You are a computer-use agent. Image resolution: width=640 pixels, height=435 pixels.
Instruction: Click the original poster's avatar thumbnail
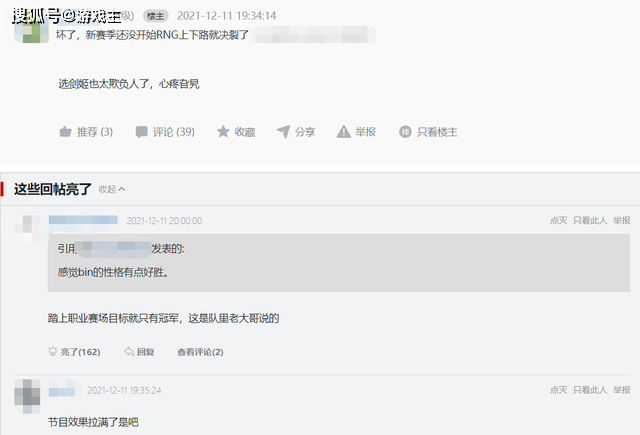pyautogui.click(x=31, y=29)
